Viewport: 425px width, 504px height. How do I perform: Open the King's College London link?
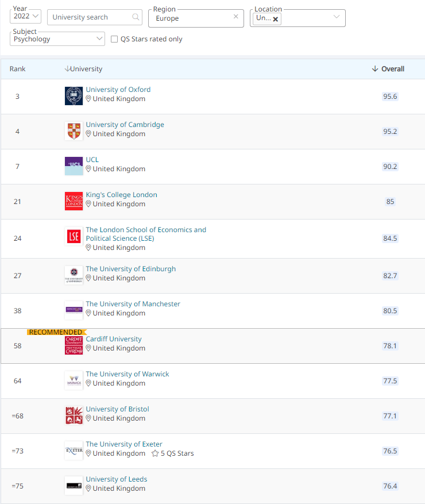point(121,194)
